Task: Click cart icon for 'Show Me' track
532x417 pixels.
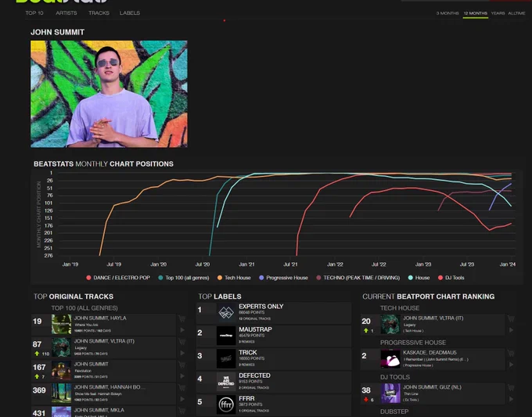Action: (x=182, y=388)
